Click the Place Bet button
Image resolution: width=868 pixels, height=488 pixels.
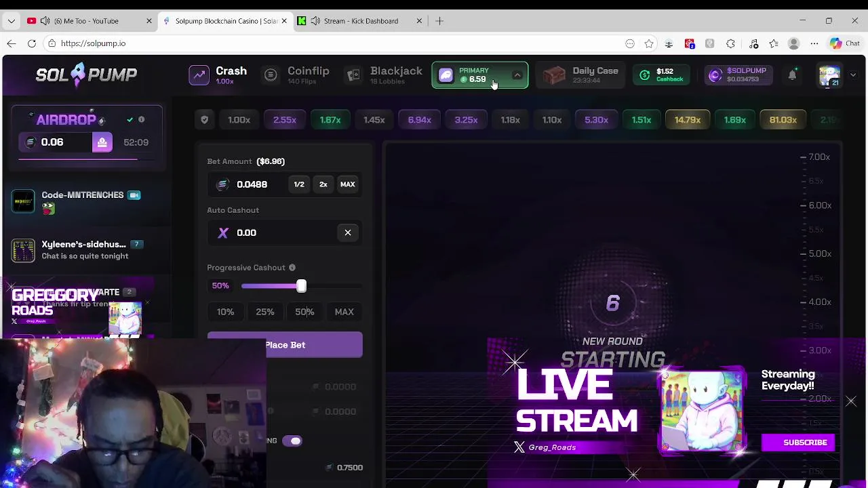click(285, 345)
